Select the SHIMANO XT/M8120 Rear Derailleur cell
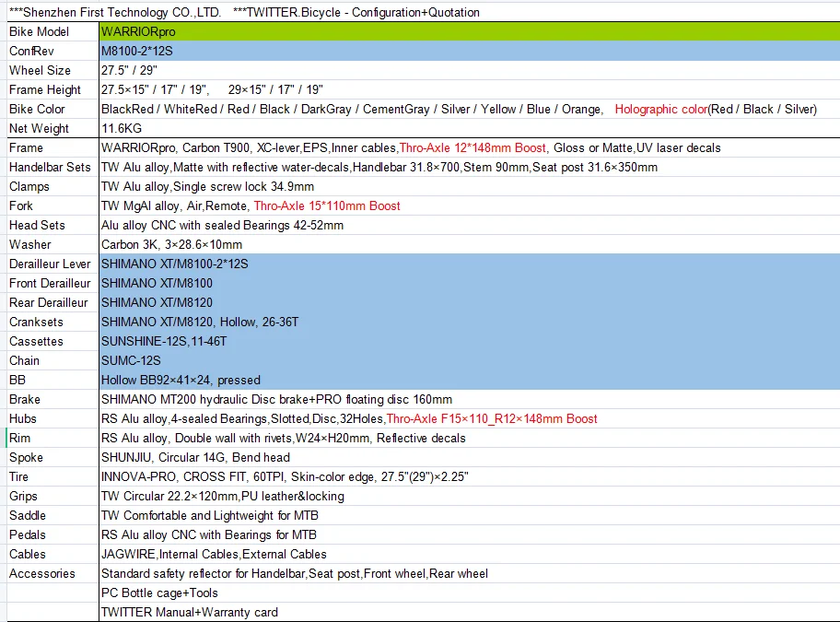The height and width of the screenshot is (622, 840). 469,303
